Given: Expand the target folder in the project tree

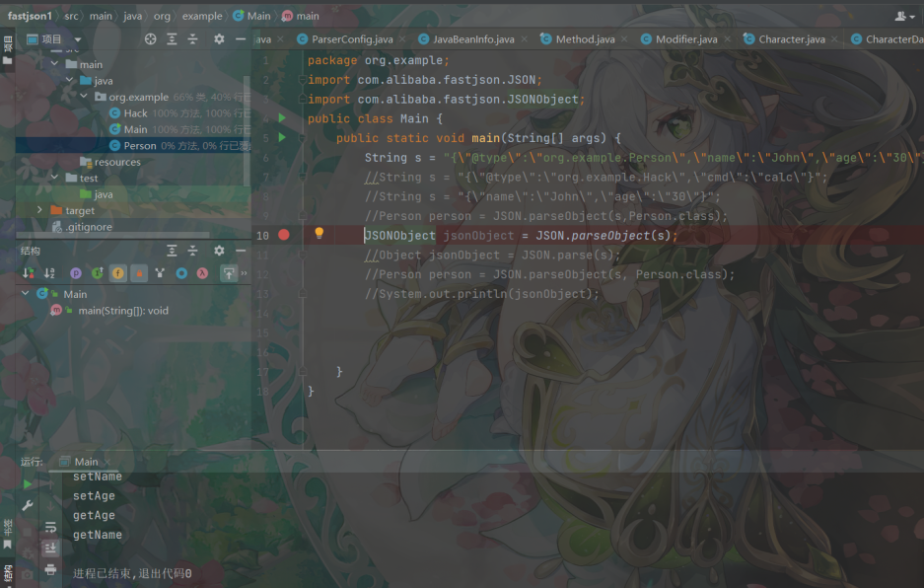Looking at the screenshot, I should pyautogui.click(x=39, y=210).
